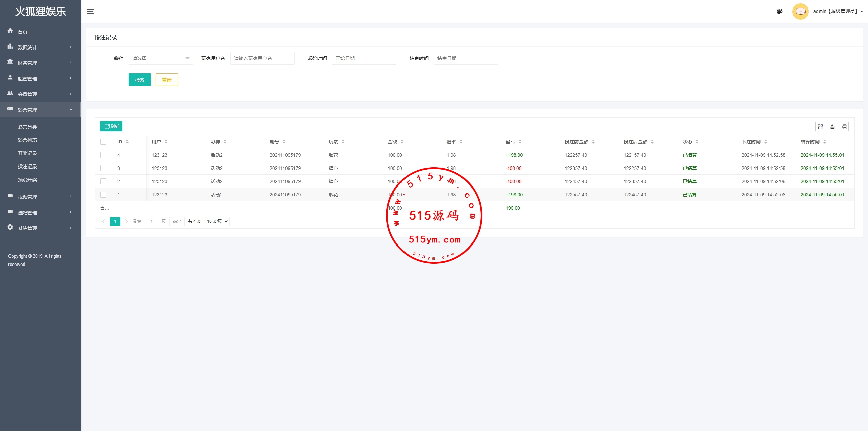Click the print table icon
Viewport: 868px width, 431px height.
pos(844,127)
